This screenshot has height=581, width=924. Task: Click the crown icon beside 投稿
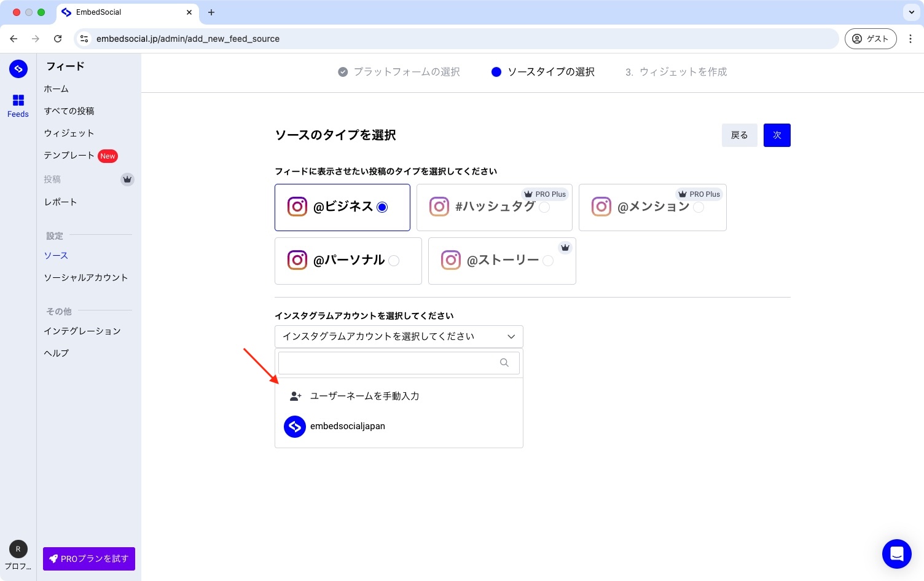[127, 180]
